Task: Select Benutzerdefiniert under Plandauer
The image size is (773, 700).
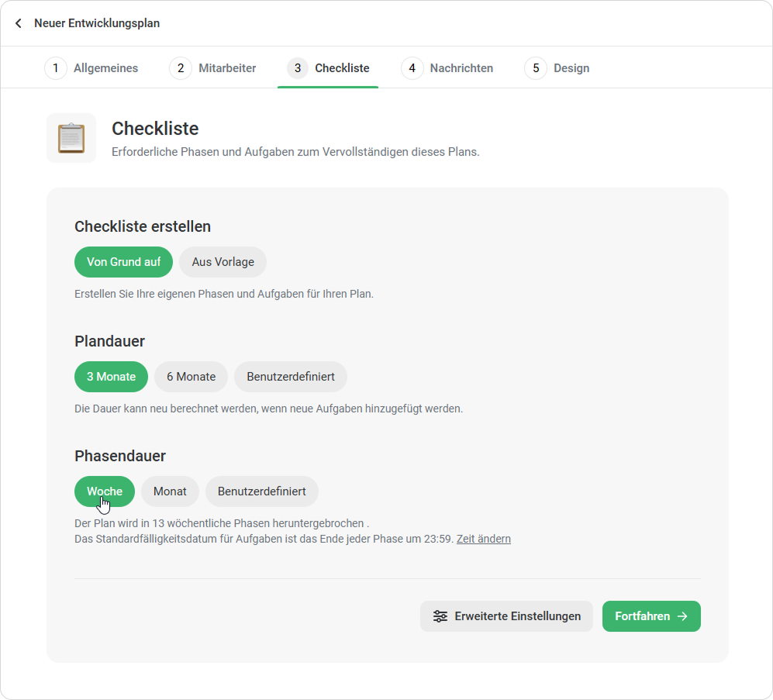Action: pos(291,377)
